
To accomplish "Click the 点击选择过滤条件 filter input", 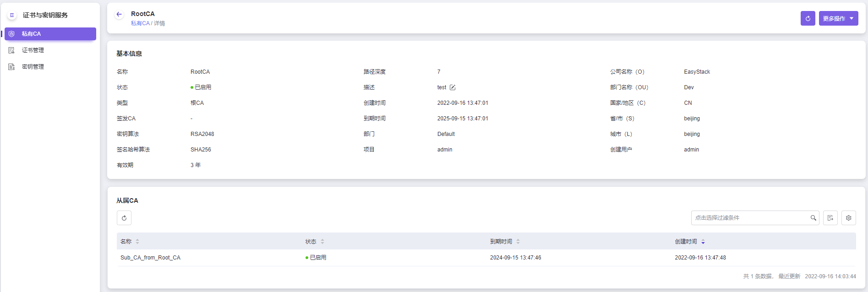I will pos(749,218).
